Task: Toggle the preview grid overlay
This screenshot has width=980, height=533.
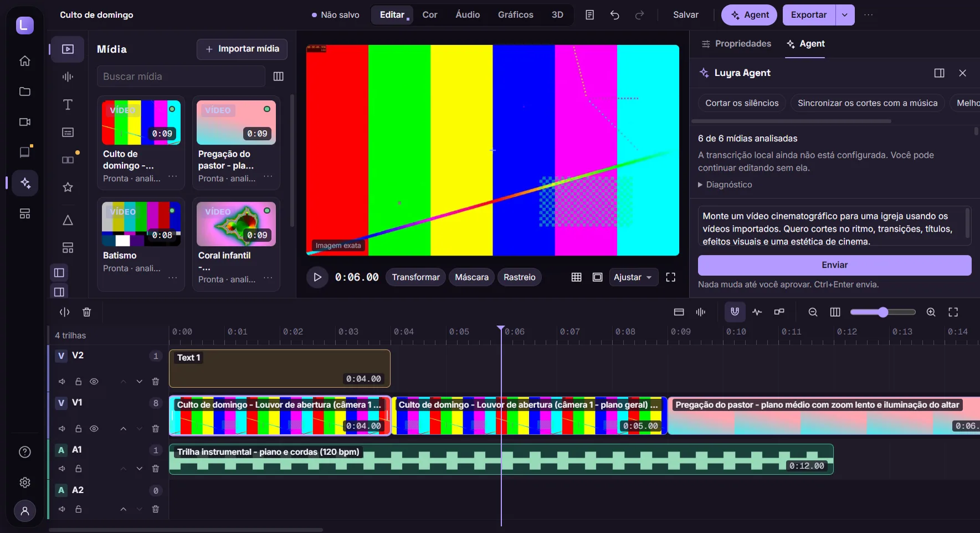Action: coord(576,277)
